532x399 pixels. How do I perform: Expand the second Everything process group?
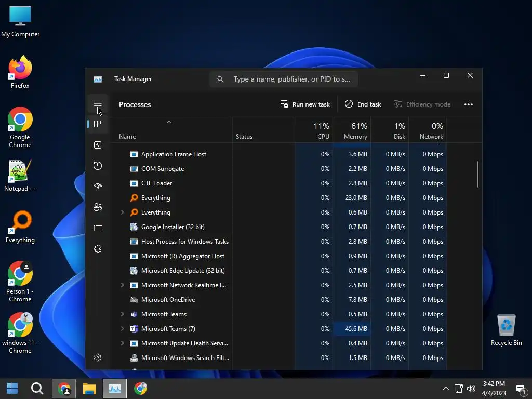pos(123,212)
